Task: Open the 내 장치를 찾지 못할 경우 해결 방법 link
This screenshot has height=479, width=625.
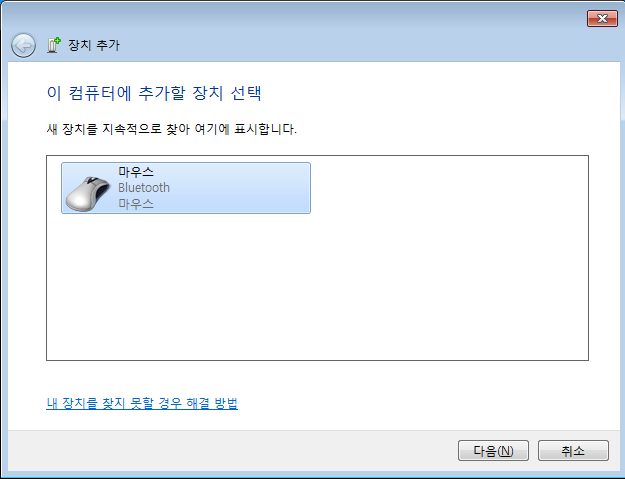Action: point(142,403)
